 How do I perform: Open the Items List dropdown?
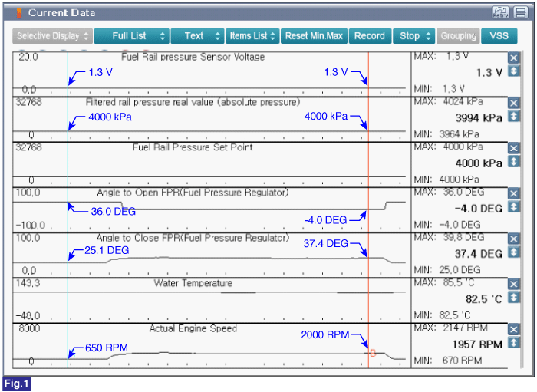pyautogui.click(x=252, y=36)
